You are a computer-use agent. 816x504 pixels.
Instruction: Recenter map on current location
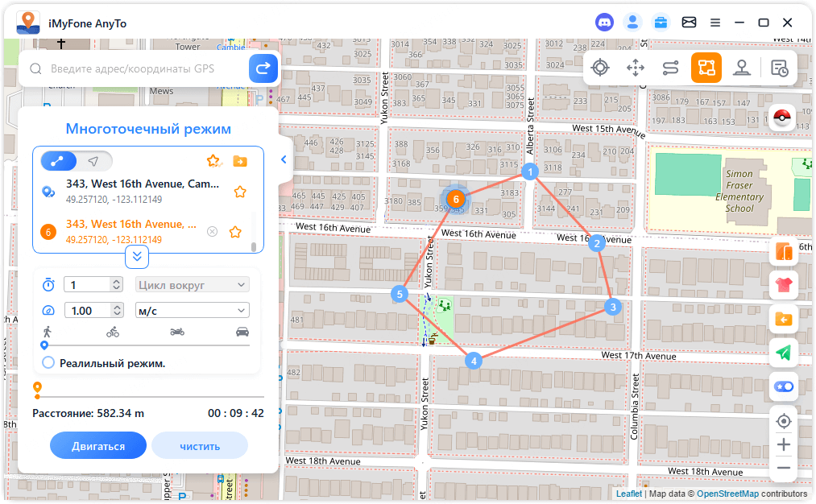[x=784, y=421]
